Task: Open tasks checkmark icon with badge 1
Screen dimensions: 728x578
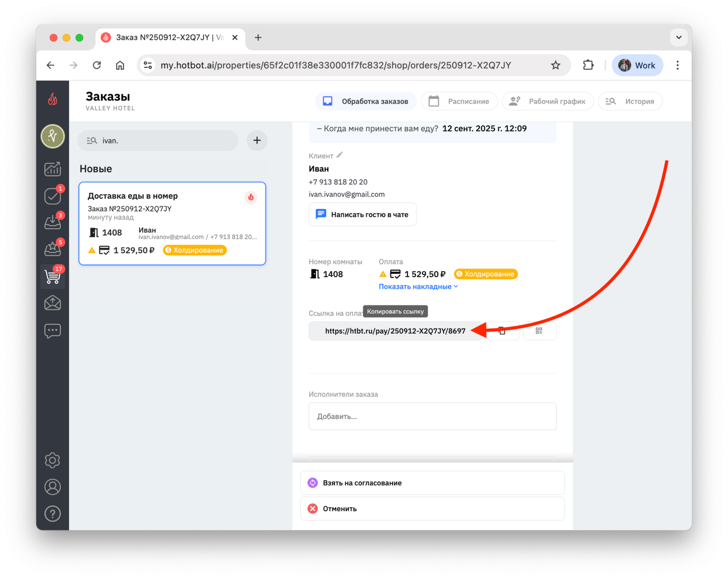Action: tap(53, 195)
